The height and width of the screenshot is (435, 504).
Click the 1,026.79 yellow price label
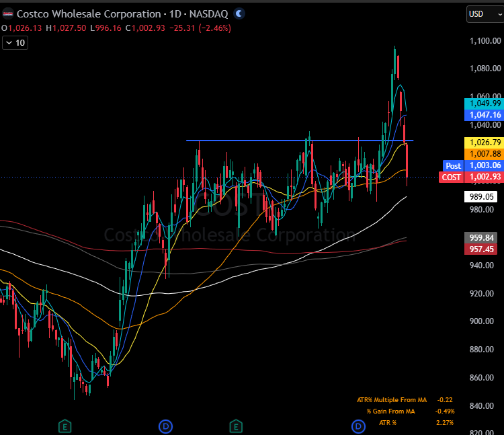484,143
